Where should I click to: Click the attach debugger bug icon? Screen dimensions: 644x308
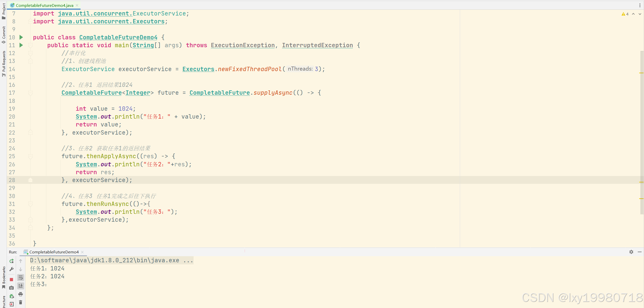pyautogui.click(x=11, y=296)
